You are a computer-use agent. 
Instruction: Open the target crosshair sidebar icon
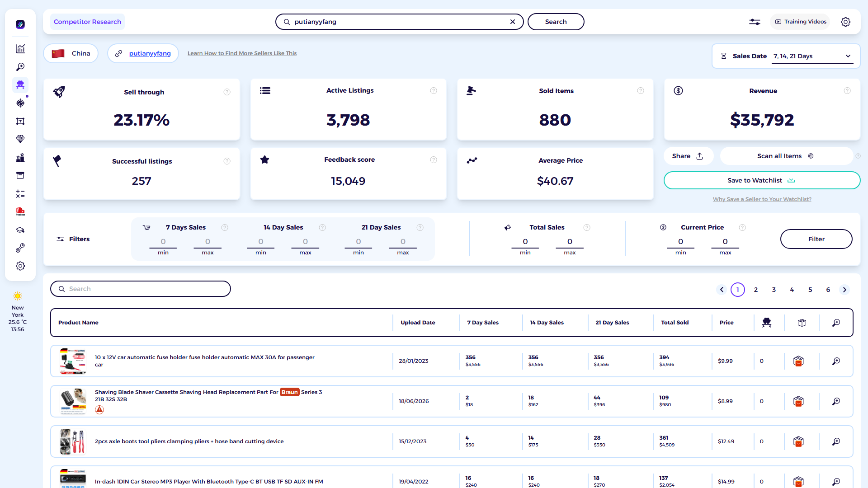coord(20,103)
